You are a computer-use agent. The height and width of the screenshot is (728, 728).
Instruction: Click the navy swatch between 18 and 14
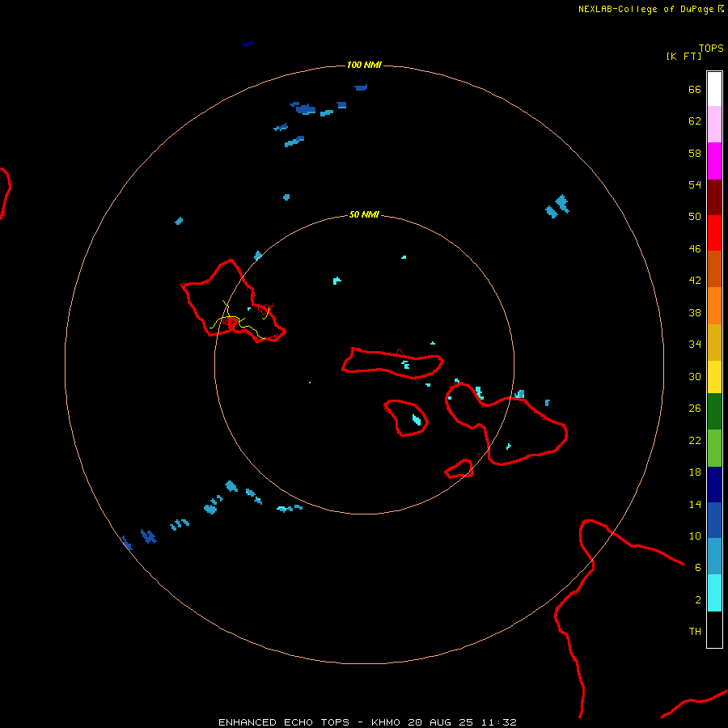point(714,485)
